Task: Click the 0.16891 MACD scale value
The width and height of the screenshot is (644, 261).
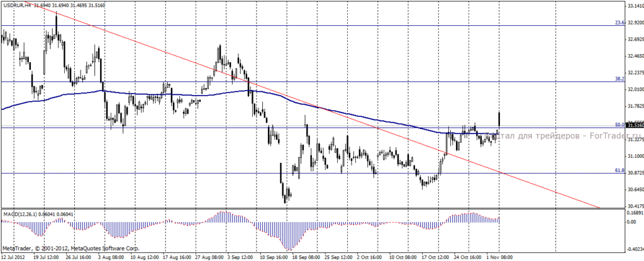Action: click(x=634, y=213)
